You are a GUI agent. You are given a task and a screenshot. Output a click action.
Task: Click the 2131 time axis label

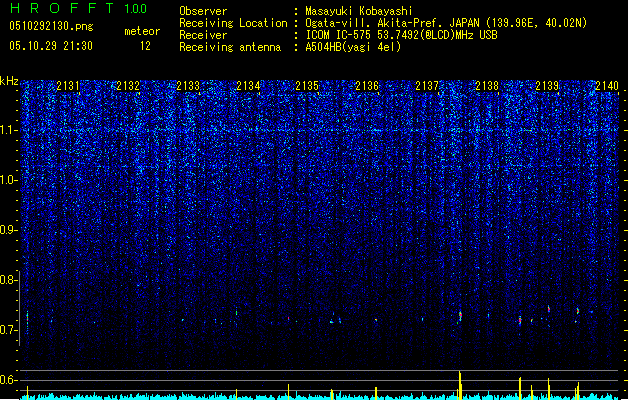pyautogui.click(x=68, y=86)
